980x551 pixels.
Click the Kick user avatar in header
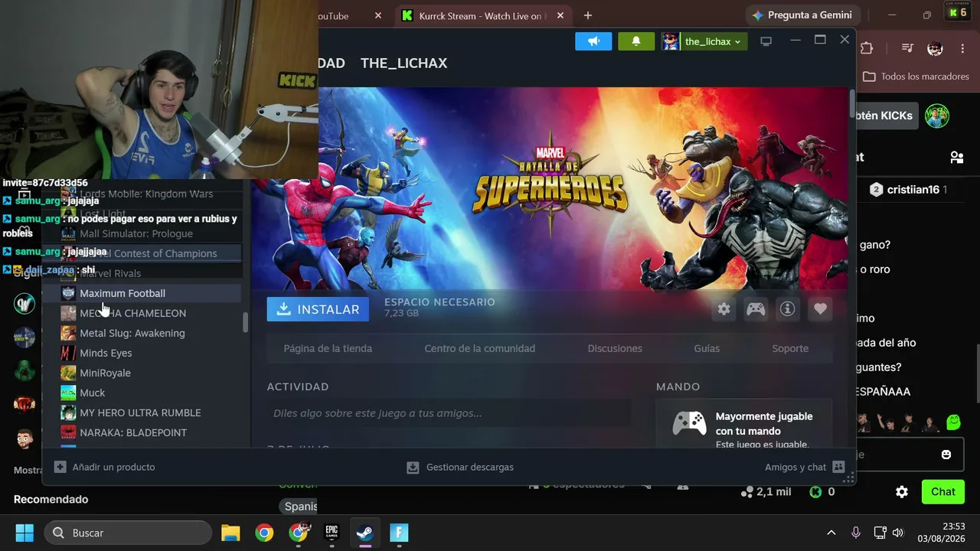coord(937,116)
